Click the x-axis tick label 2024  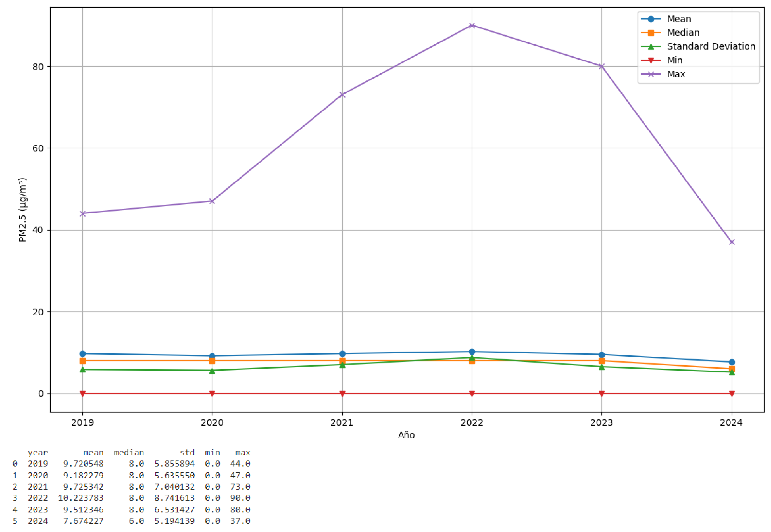coord(731,423)
